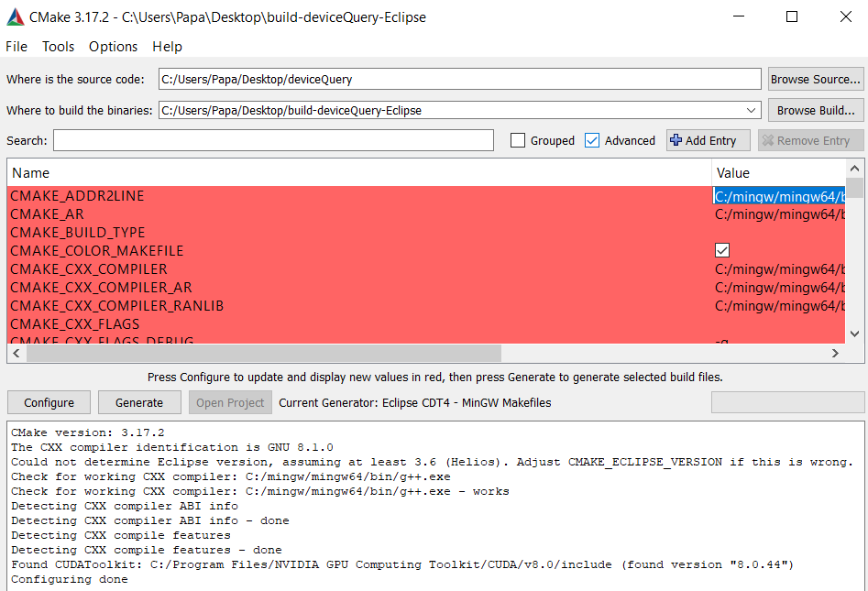Click into the Search input field
The width and height of the screenshot is (868, 591).
tap(273, 140)
